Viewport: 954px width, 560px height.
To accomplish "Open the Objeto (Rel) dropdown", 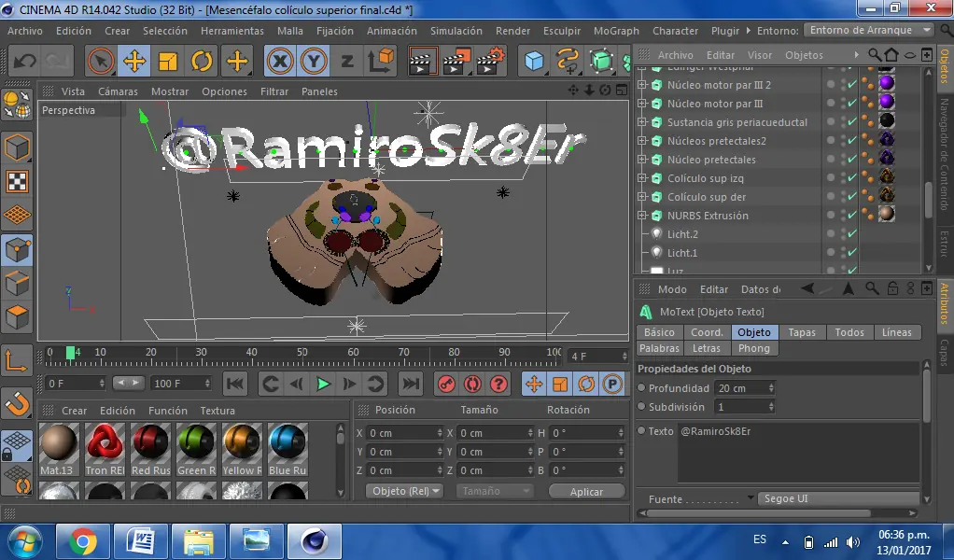I will (x=404, y=491).
